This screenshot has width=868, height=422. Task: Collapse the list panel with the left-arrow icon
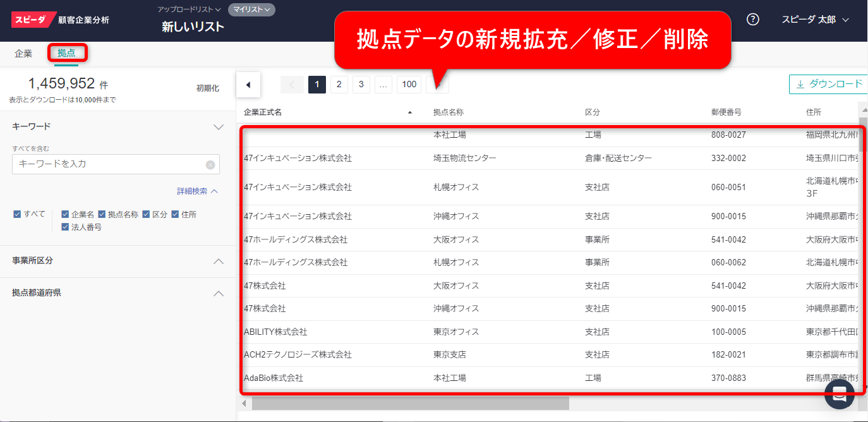(x=248, y=83)
